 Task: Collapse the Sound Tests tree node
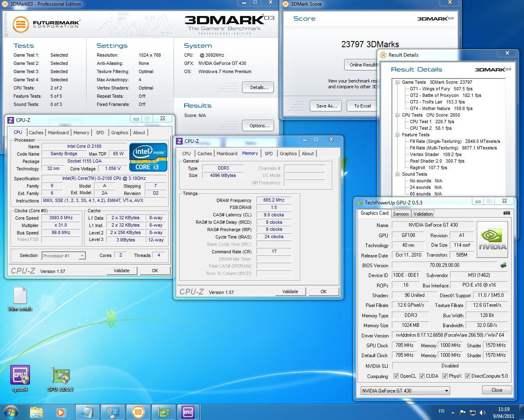coord(398,174)
